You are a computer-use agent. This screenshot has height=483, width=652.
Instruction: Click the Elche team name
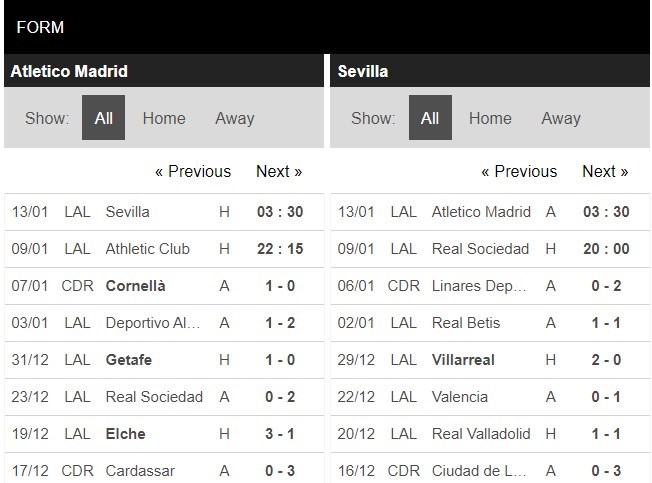pos(125,434)
